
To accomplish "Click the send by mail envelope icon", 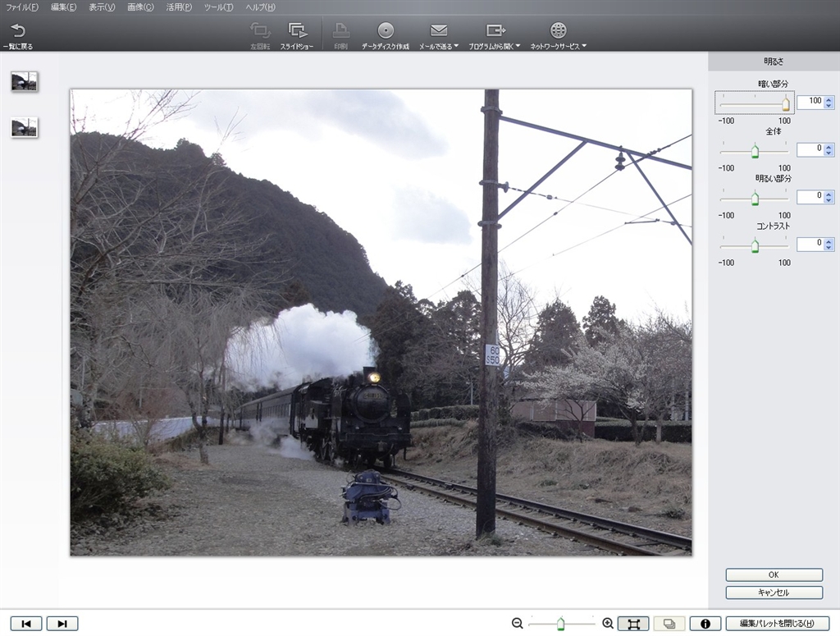I will [x=439, y=30].
